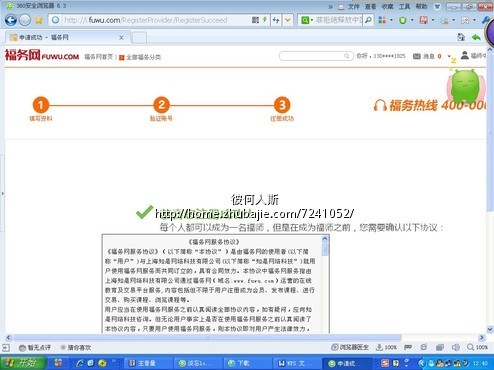The image size is (494, 370).
Task: Click the download icon in status bar
Action: 379,347
